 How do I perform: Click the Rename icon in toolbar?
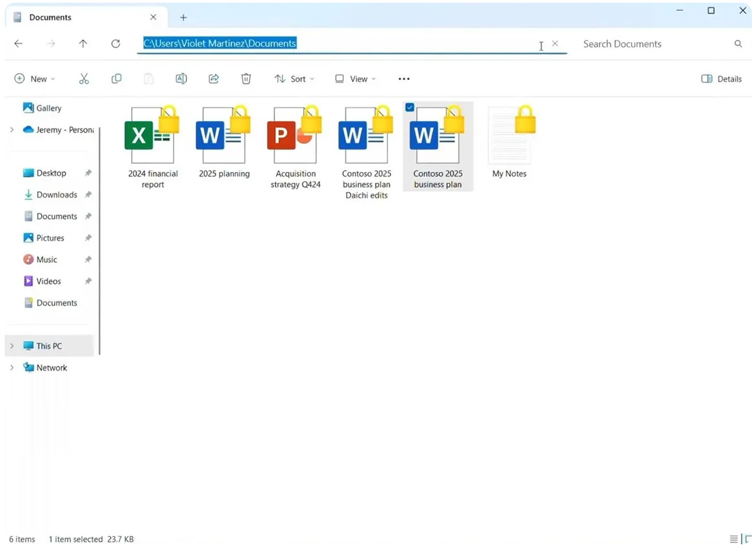[181, 79]
